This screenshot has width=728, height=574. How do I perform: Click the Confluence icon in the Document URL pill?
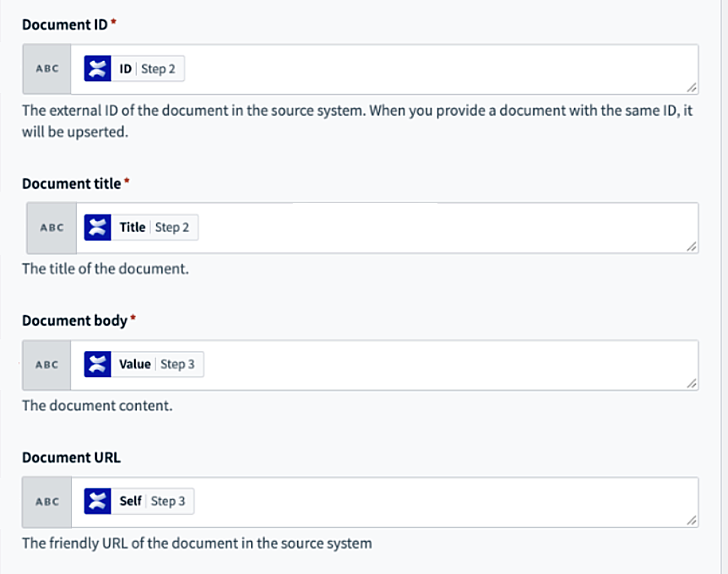[98, 501]
